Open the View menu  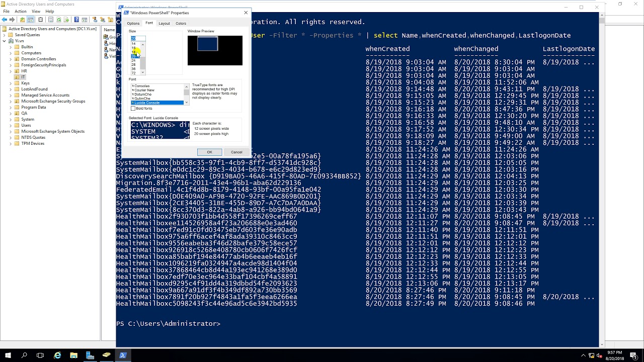pos(36,11)
